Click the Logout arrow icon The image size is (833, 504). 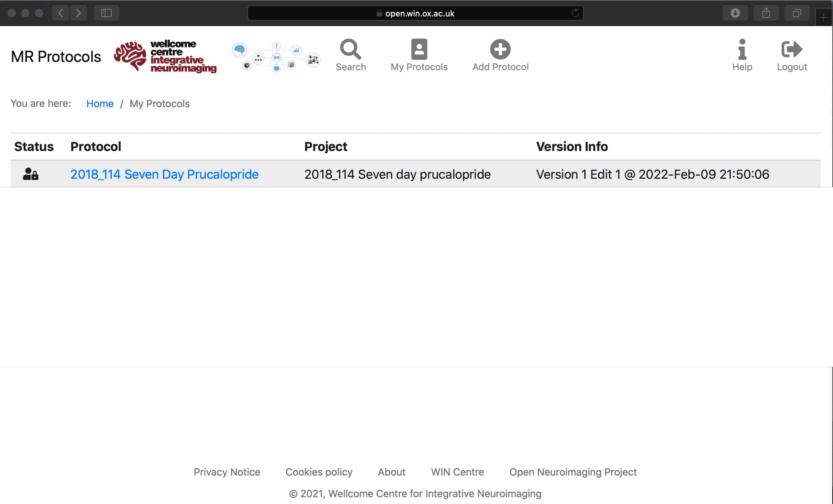(x=792, y=49)
